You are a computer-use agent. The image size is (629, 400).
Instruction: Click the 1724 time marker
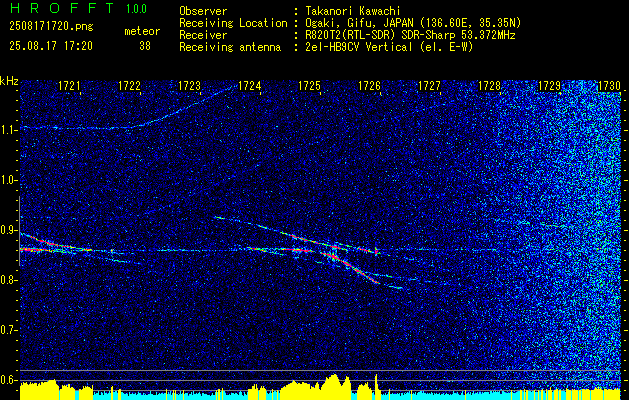tap(250, 85)
